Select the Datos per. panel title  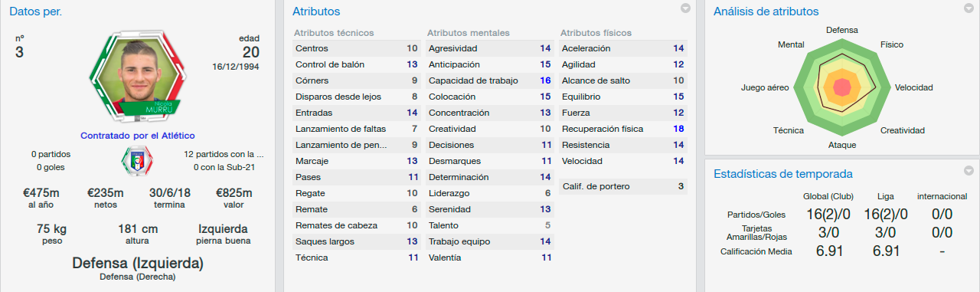[x=36, y=11]
